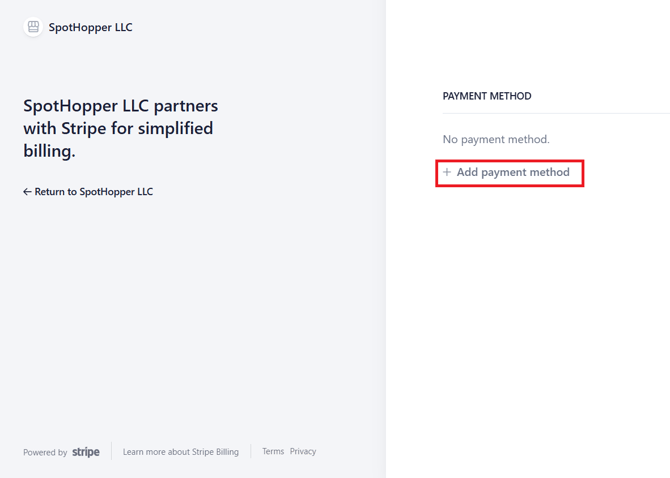Open the Terms link
Viewport: 670px width, 478px height.
pos(273,452)
